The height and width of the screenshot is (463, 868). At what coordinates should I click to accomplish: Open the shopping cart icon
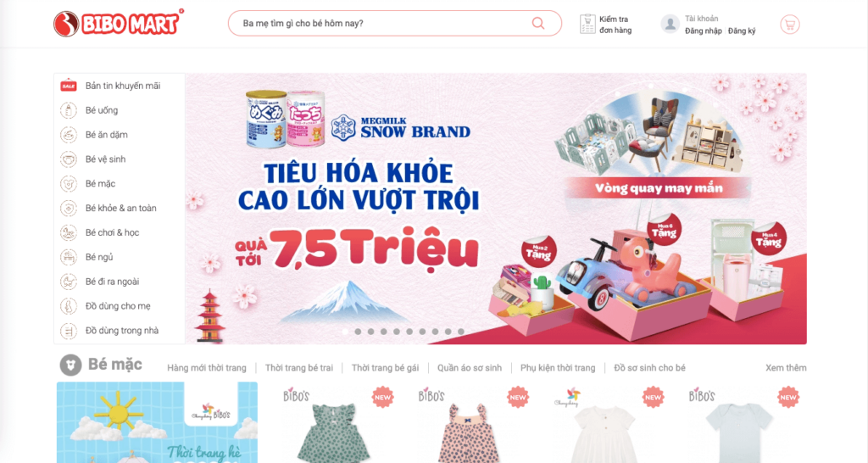790,25
